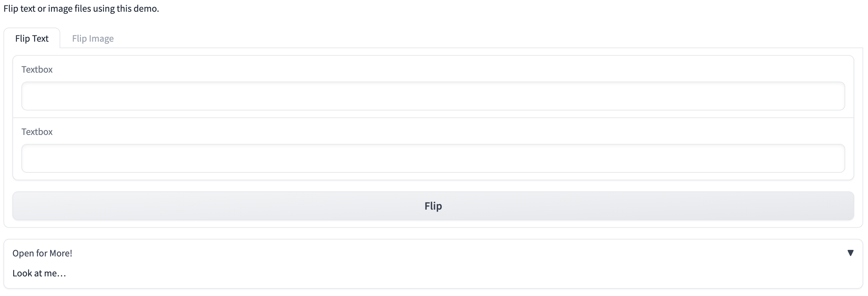Hide the 'Look at me…' section via arrow
Viewport: 868px width, 296px height.
[x=850, y=253]
